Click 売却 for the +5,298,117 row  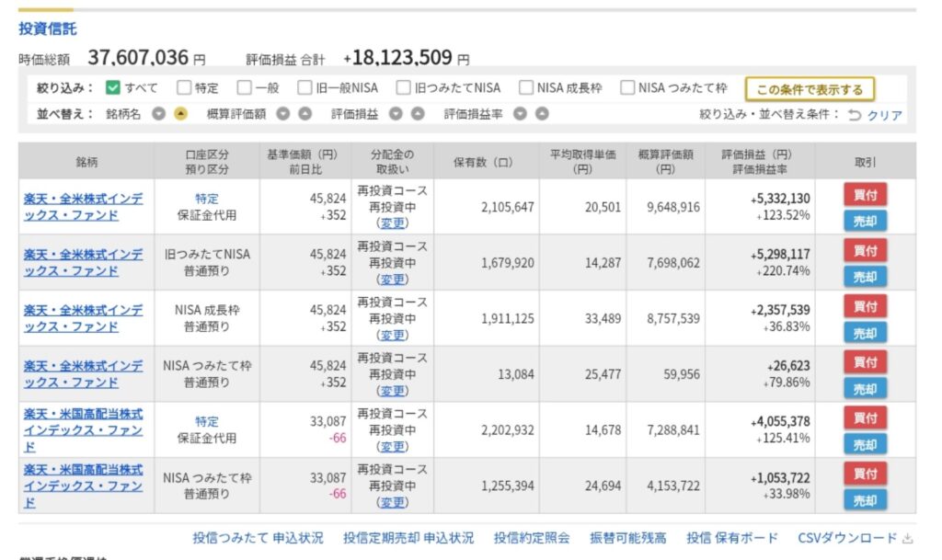[x=865, y=277]
